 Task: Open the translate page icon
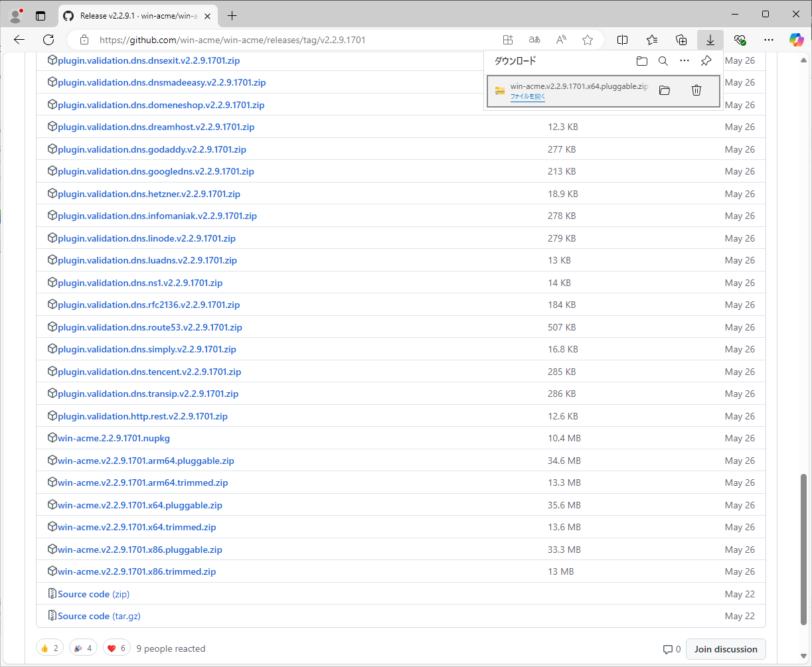(534, 40)
